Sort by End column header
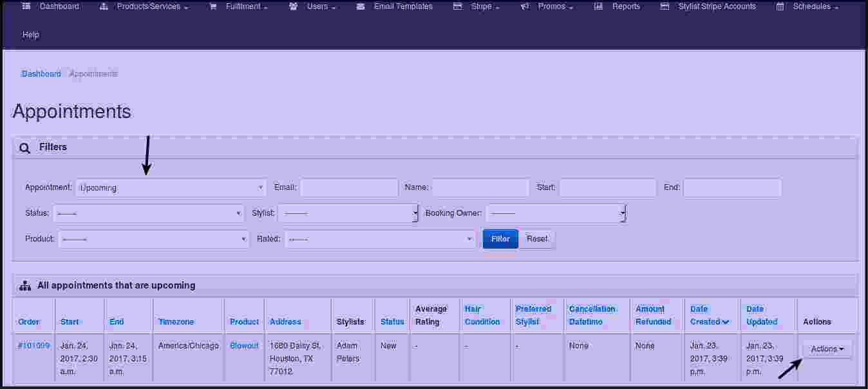 [x=117, y=322]
